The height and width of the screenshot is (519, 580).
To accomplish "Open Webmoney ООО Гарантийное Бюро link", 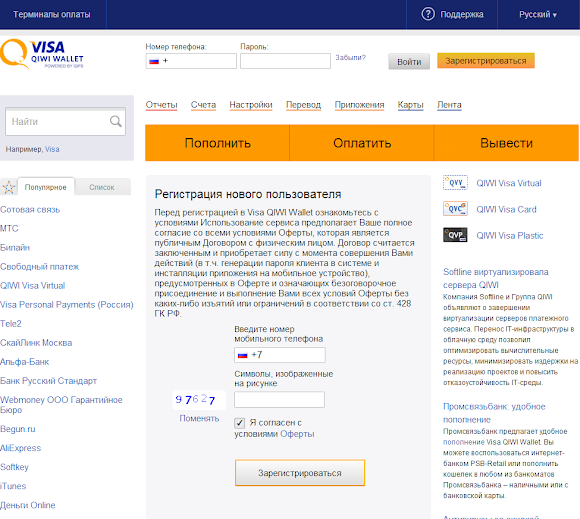I will (61, 405).
